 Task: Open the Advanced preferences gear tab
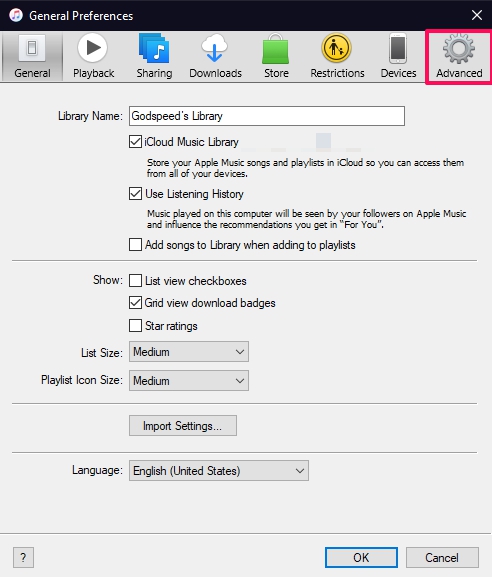459,56
